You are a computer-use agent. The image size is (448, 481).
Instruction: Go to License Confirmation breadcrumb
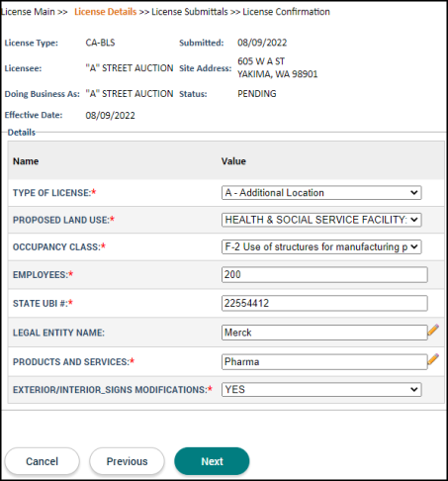(x=286, y=12)
